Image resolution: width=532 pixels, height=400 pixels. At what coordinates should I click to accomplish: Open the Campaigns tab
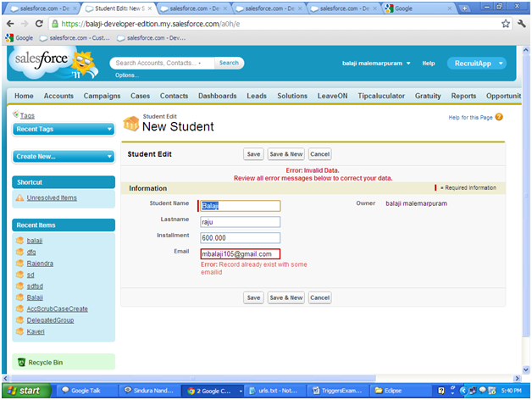(102, 96)
